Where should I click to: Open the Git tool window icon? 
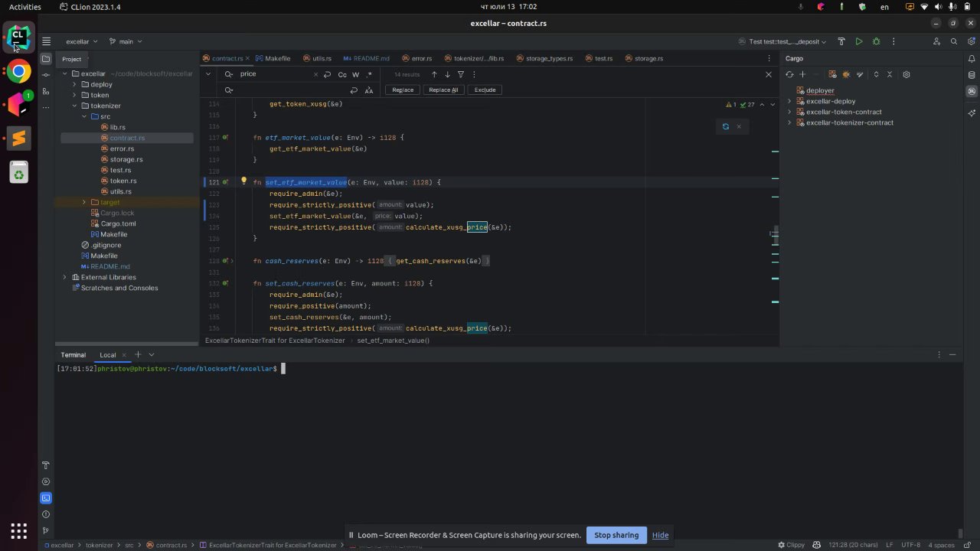46,530
